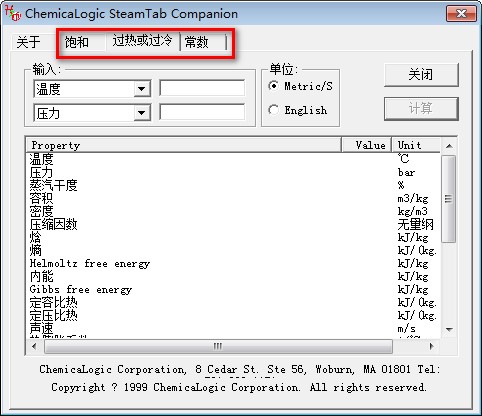Screen dimensions: 482x416
Task: Click the 关闭 button
Action: (421, 75)
